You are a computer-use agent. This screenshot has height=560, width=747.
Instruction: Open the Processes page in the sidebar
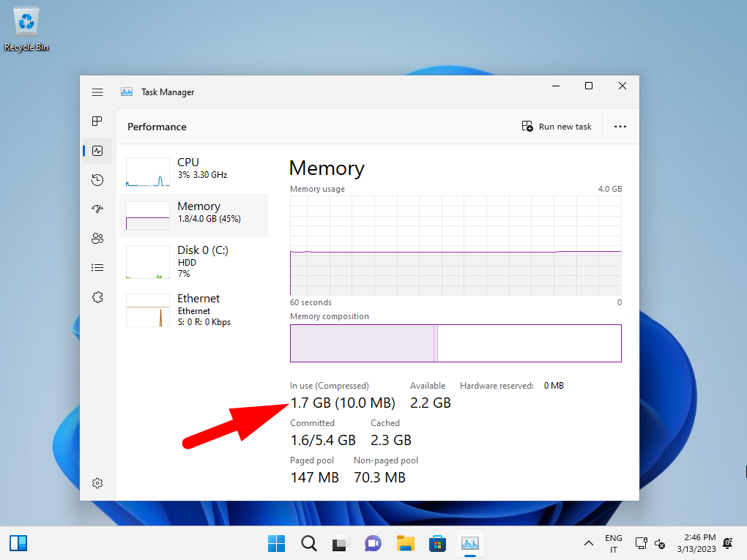point(97,122)
